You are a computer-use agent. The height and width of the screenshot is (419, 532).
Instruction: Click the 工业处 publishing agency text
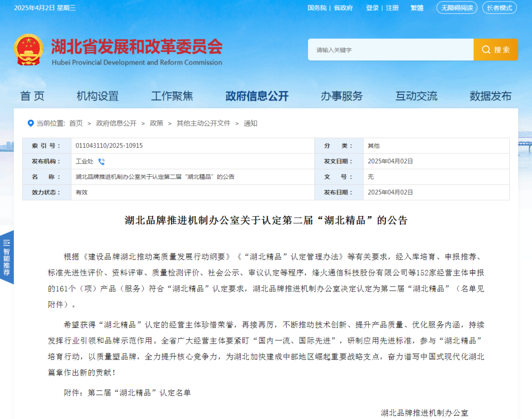84,161
